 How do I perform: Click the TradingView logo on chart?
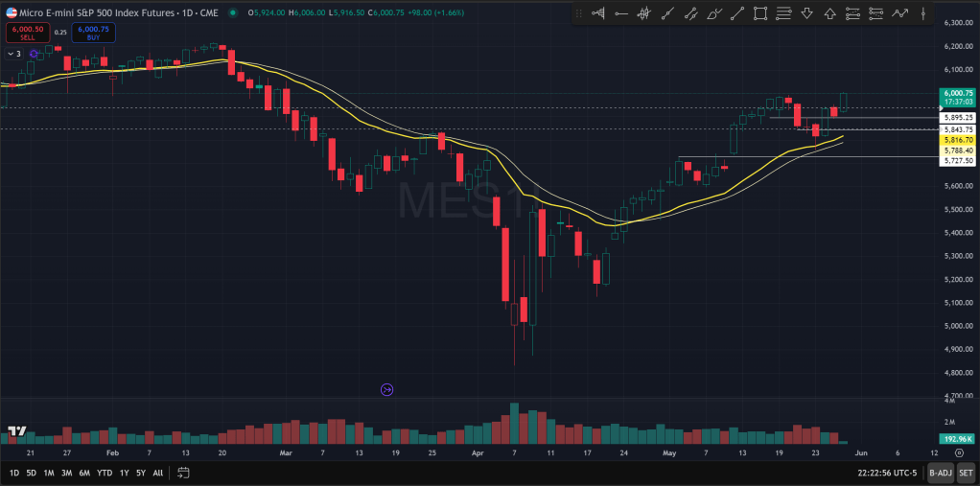16,433
